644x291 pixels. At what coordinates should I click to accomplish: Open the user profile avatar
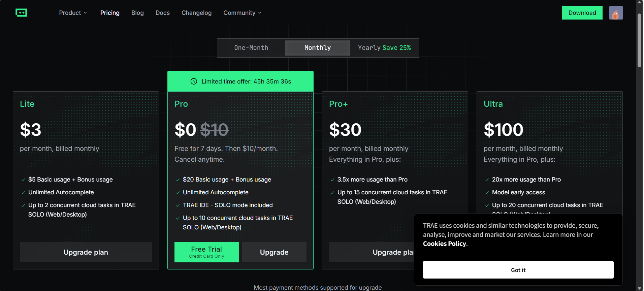[x=616, y=13]
